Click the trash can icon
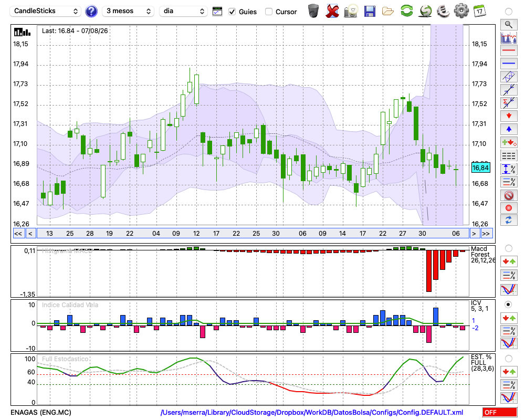525x420 pixels. pos(313,11)
